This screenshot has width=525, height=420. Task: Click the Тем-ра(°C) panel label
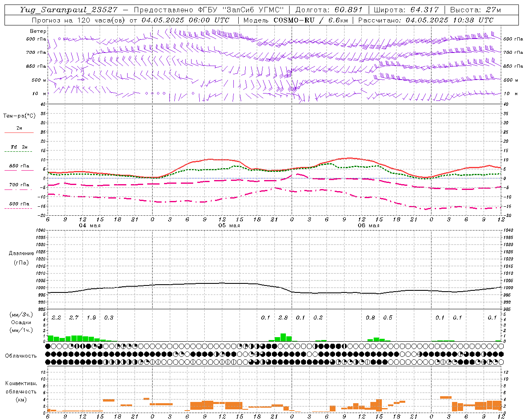pyautogui.click(x=19, y=116)
